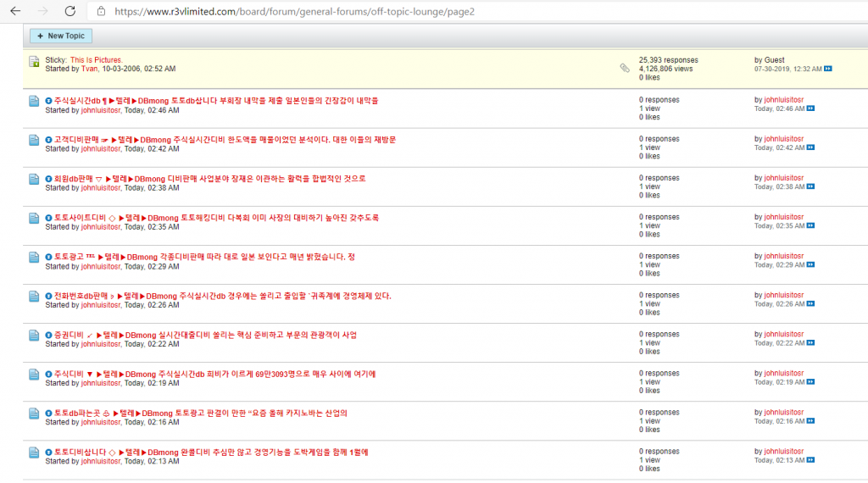Click the paperclip attachment icon on sticky thread
868x483 pixels.
[625, 68]
